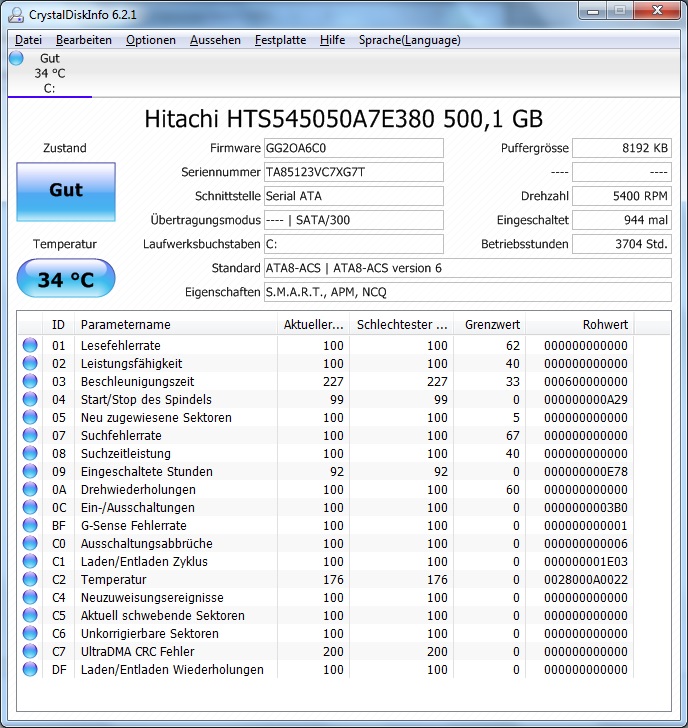Click the status orb for Neu zugewiesene Sektoren
Viewport: 688px width, 728px height.
pyautogui.click(x=30, y=417)
